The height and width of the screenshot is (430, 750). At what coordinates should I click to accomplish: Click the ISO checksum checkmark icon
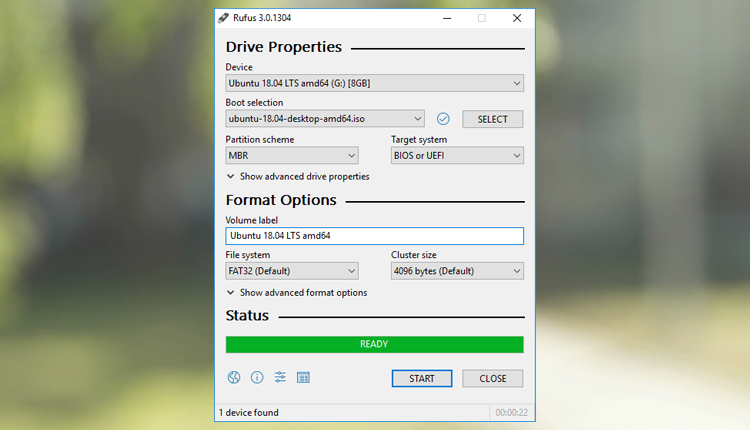(443, 119)
